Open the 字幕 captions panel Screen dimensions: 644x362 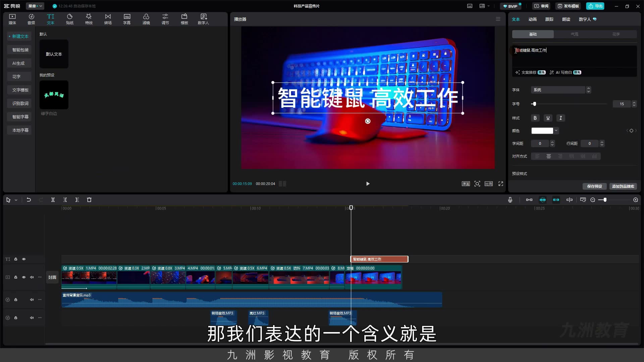point(127,19)
